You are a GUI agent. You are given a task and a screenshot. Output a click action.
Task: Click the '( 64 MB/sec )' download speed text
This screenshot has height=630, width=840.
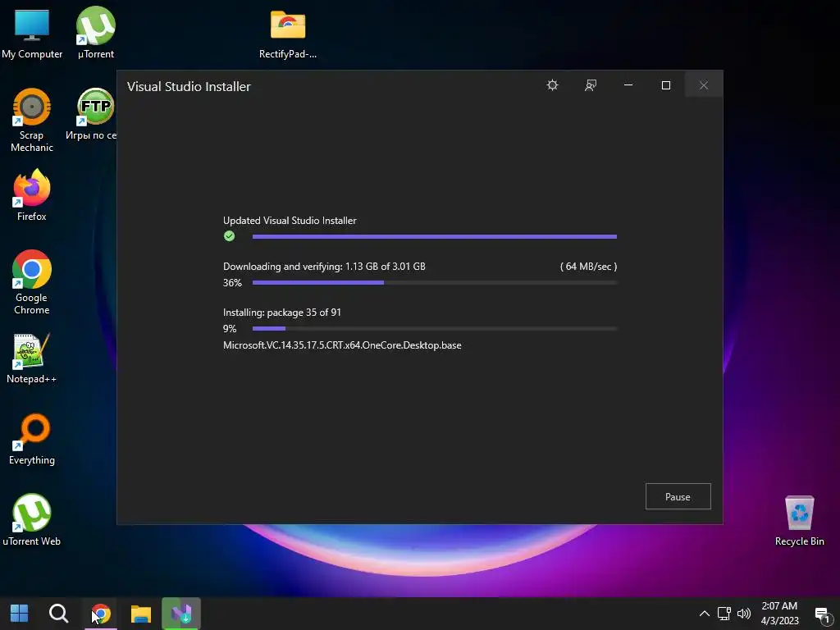tap(588, 267)
